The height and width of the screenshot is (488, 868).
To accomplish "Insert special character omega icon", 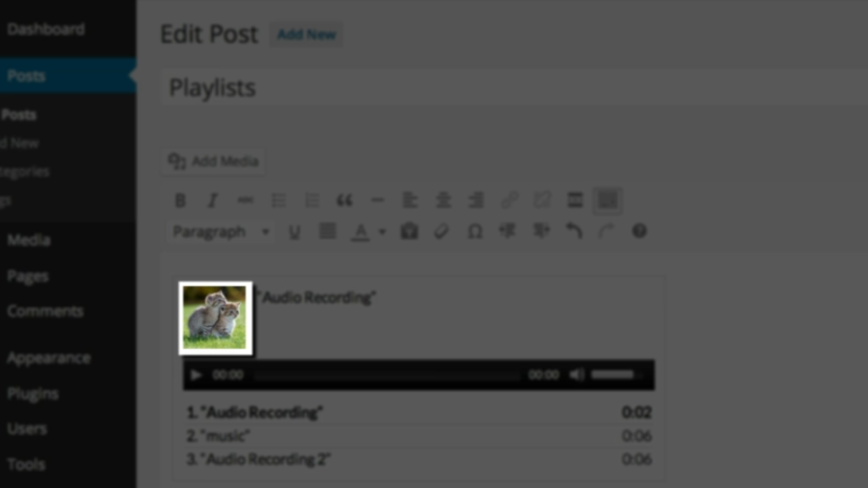I will [475, 231].
